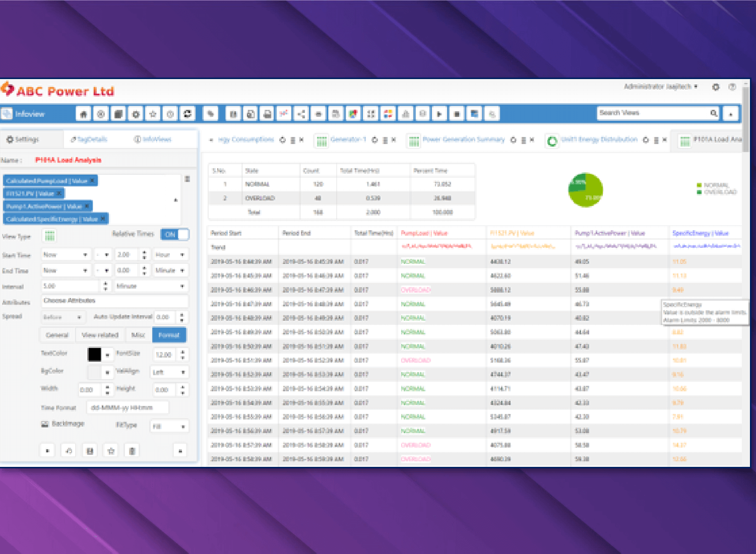
Task: Remove the Pump1.ActivePower | Value tag
Action: coord(87,206)
